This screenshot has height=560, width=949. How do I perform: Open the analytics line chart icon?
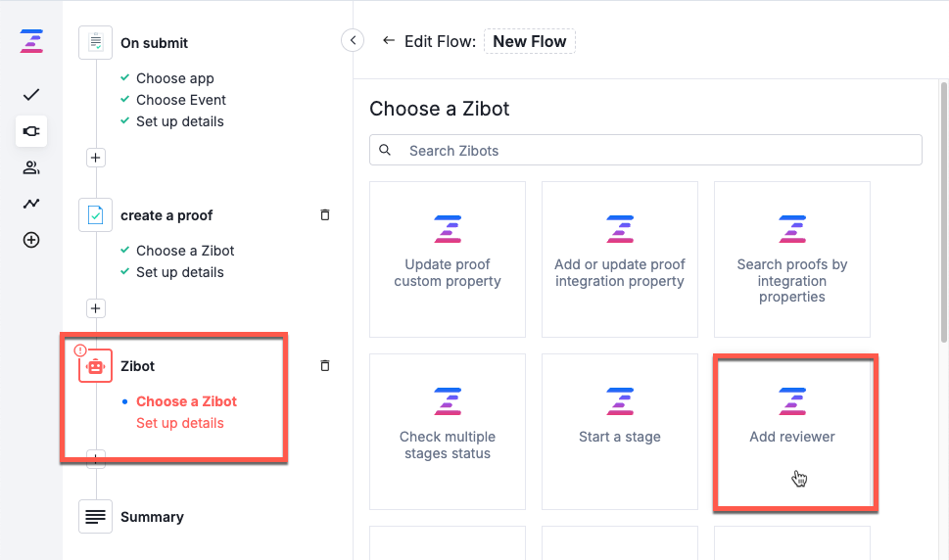point(31,204)
